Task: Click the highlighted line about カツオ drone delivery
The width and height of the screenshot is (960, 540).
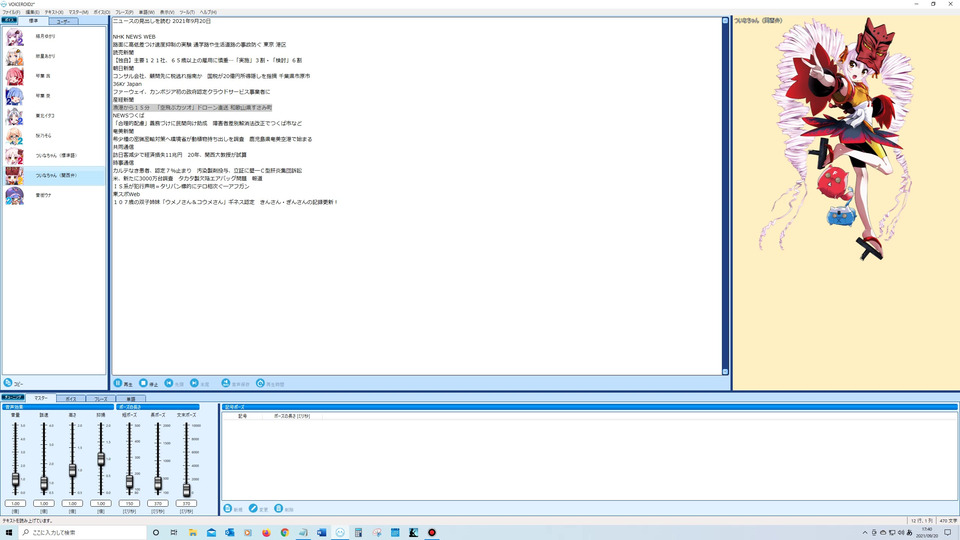Action: click(x=192, y=108)
